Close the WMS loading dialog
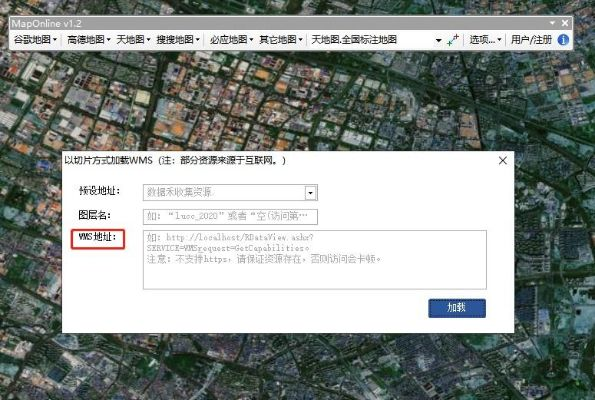Screen dimensions: 595x400 click(x=503, y=161)
